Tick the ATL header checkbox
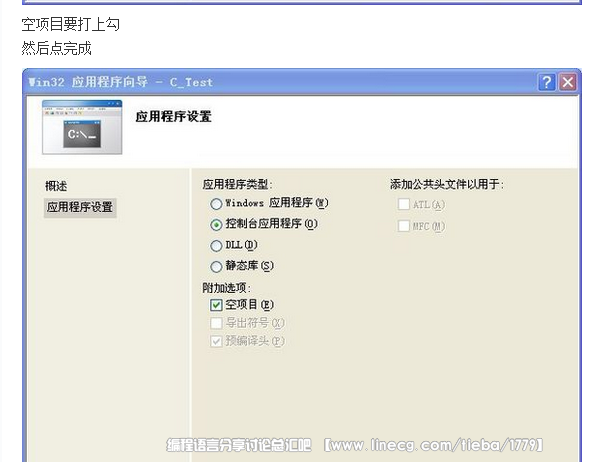The height and width of the screenshot is (462, 593). [x=404, y=205]
